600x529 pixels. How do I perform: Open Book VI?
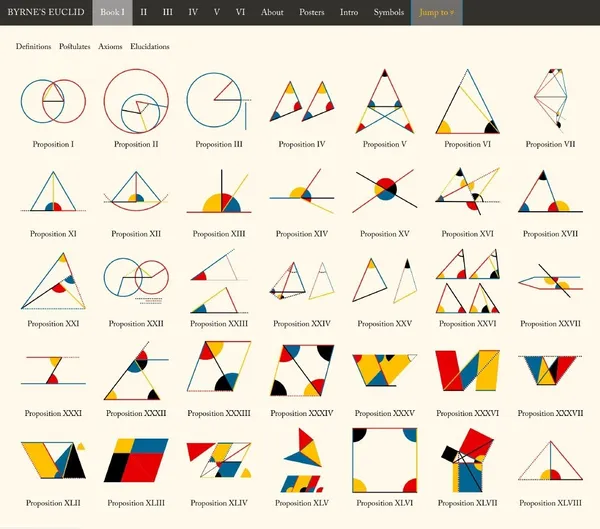click(240, 12)
